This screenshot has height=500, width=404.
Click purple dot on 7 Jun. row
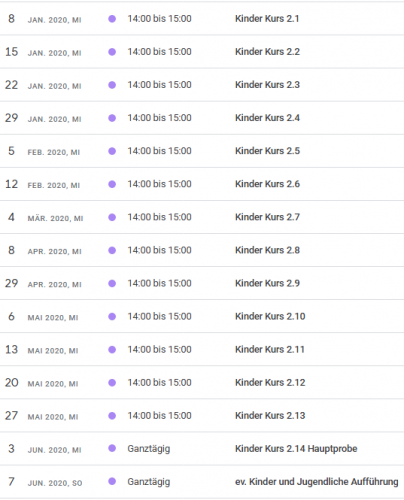pos(112,481)
